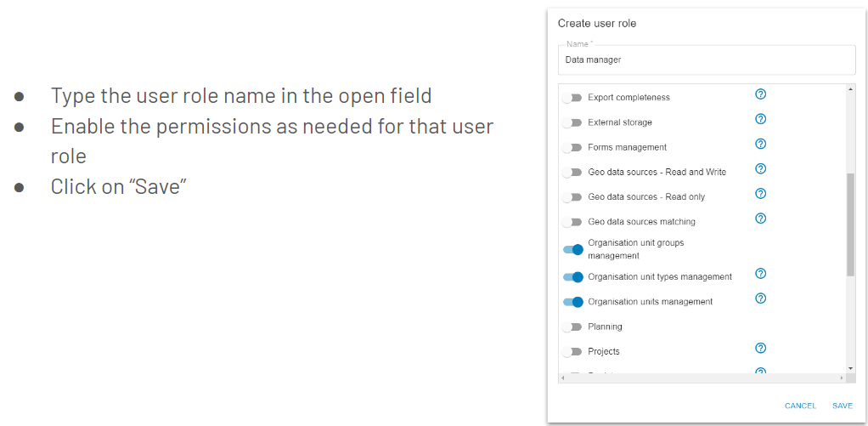Click the horizontal scroll right arrow
Screen dimensions: 868x426
point(842,378)
